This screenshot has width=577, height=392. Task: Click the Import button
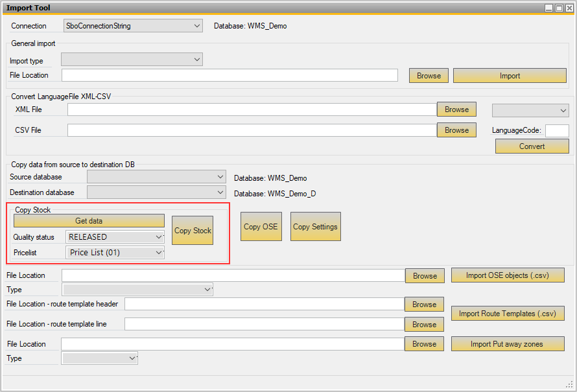510,76
